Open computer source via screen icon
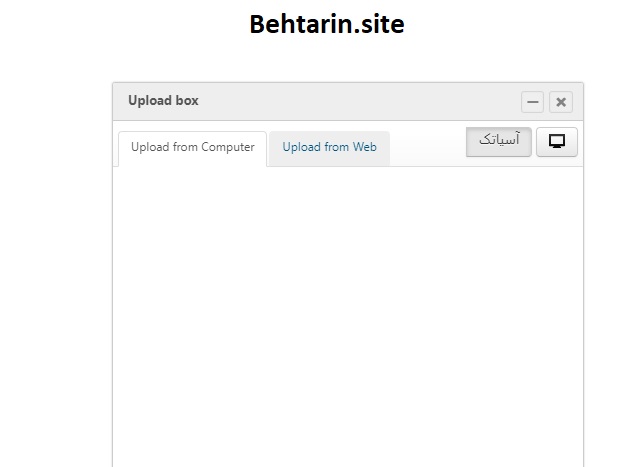 point(557,142)
